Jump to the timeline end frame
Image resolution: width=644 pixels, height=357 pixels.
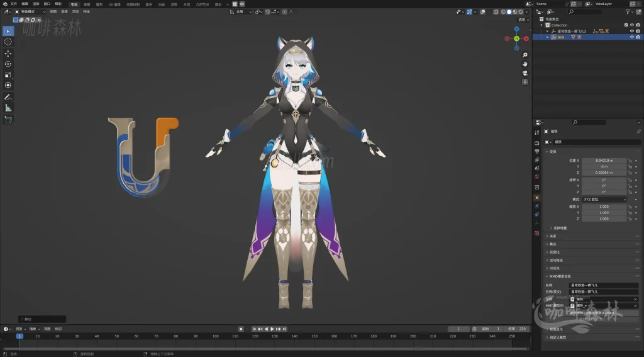(x=285, y=329)
